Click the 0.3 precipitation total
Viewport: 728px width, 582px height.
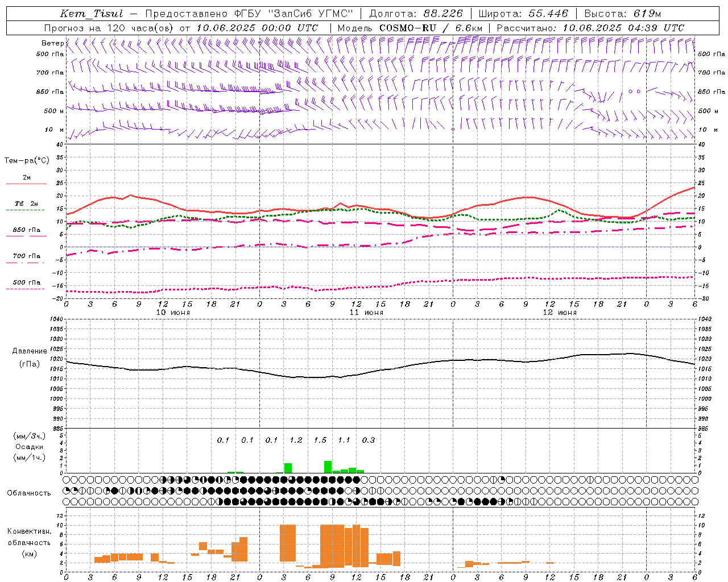pyautogui.click(x=369, y=440)
